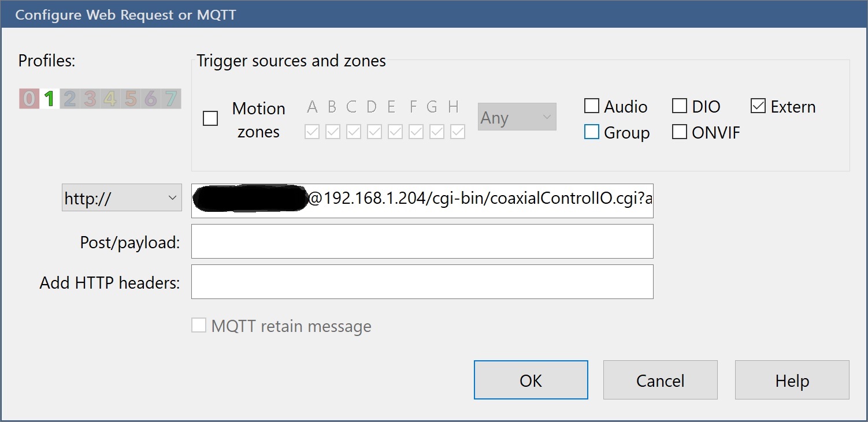
Task: Select profile 1 icon
Action: click(x=49, y=99)
